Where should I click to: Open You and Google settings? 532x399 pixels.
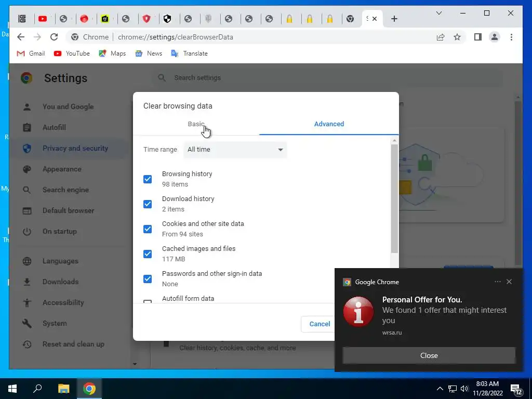[68, 107]
